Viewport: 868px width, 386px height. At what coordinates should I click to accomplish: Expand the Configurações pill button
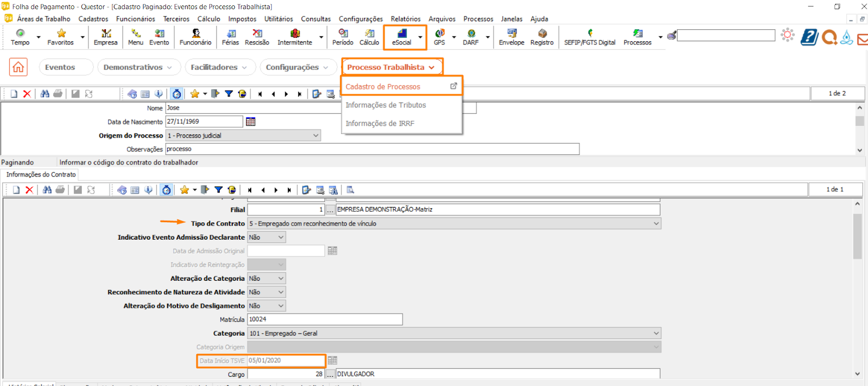[x=297, y=67]
